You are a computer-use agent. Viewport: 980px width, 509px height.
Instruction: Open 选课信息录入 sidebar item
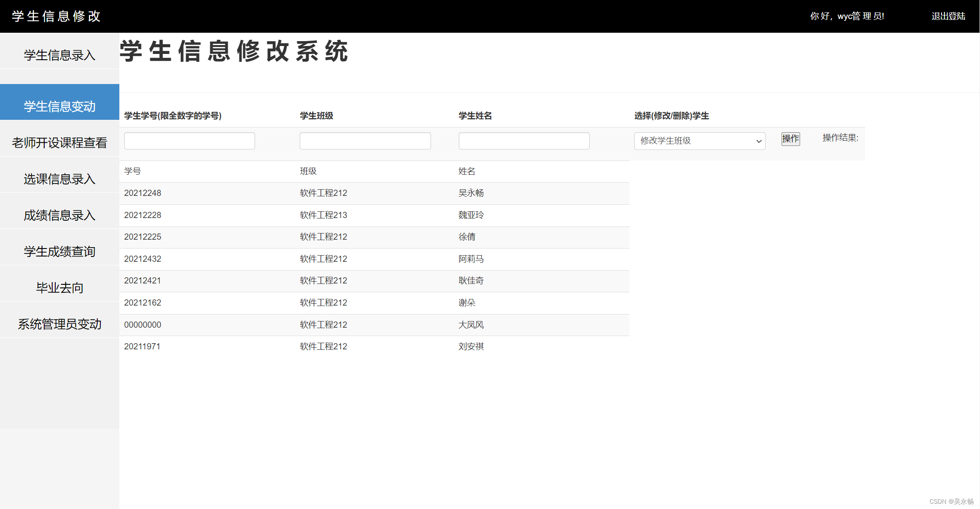(x=59, y=179)
